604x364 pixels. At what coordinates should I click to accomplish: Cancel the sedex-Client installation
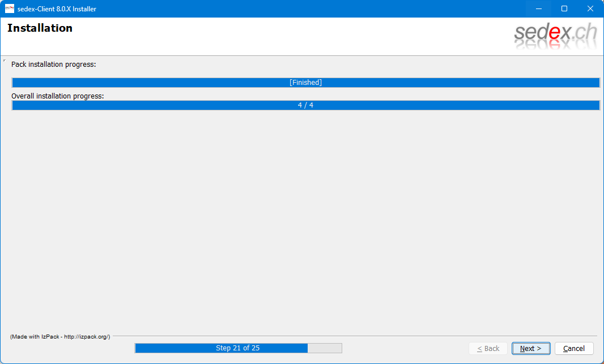click(573, 348)
